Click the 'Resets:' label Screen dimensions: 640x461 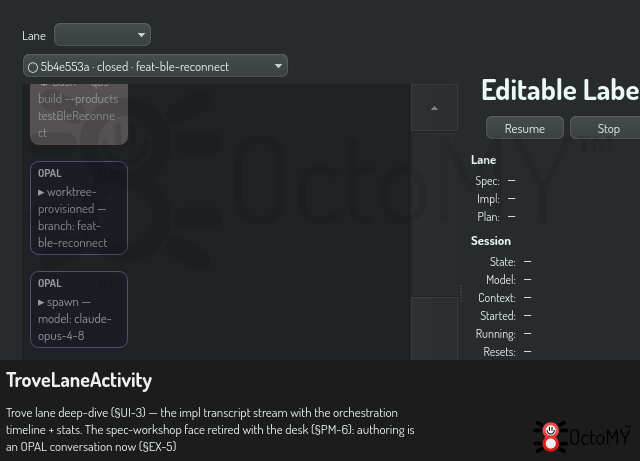(499, 352)
